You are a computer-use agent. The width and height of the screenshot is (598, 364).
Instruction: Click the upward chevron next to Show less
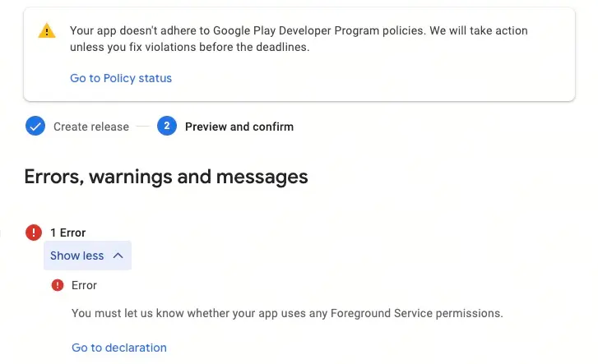(118, 256)
